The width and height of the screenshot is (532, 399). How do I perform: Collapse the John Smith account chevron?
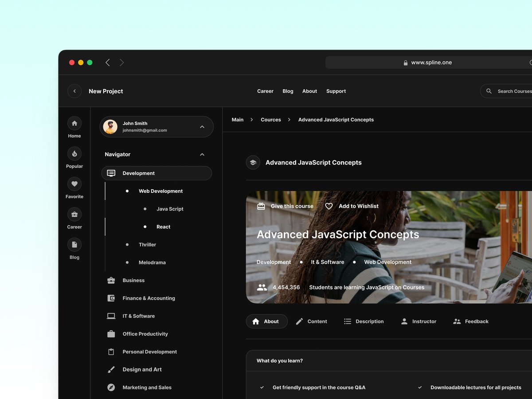(x=202, y=127)
